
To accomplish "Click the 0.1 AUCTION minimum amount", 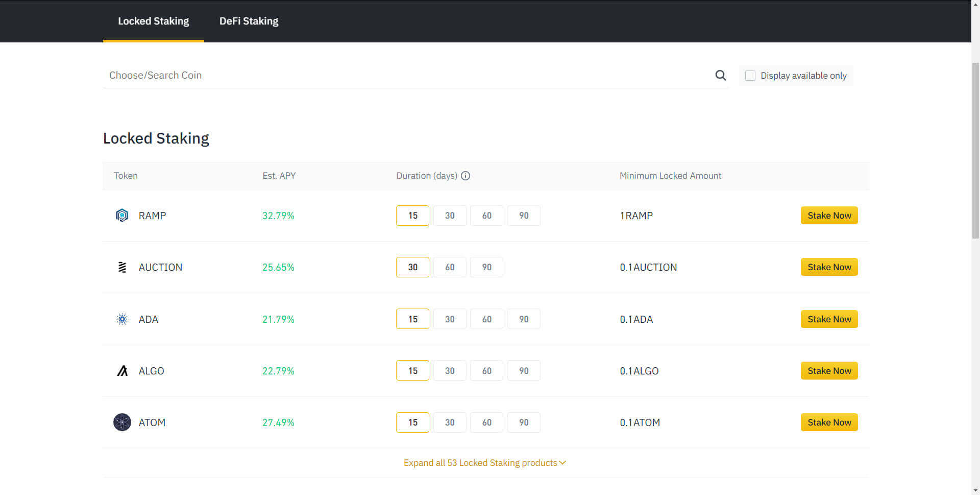I will (648, 267).
